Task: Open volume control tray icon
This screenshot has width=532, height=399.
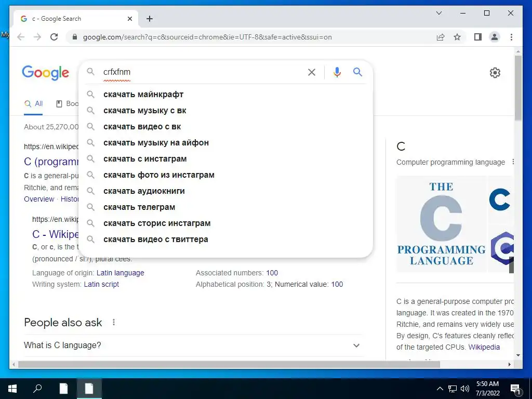Action: point(465,389)
